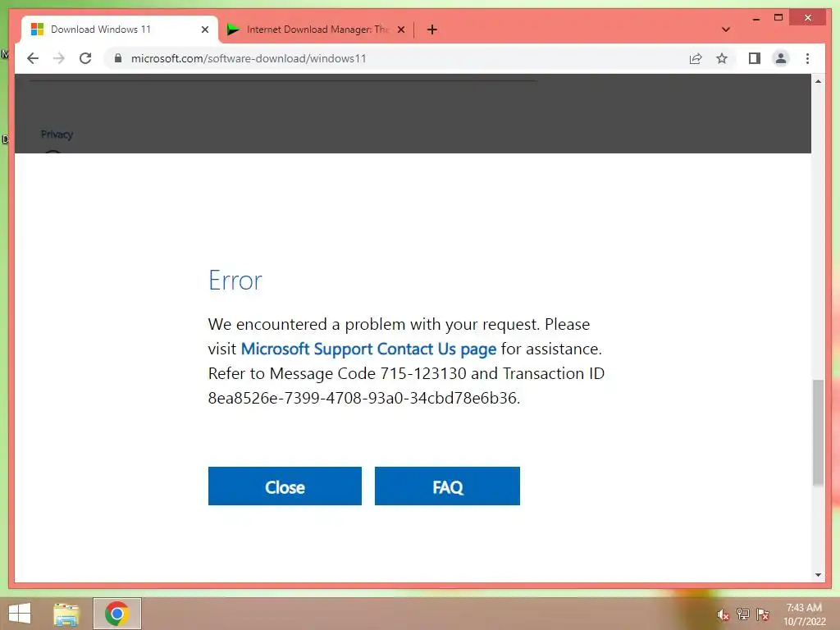
Task: Open Chrome profile avatar menu
Action: [x=781, y=58]
